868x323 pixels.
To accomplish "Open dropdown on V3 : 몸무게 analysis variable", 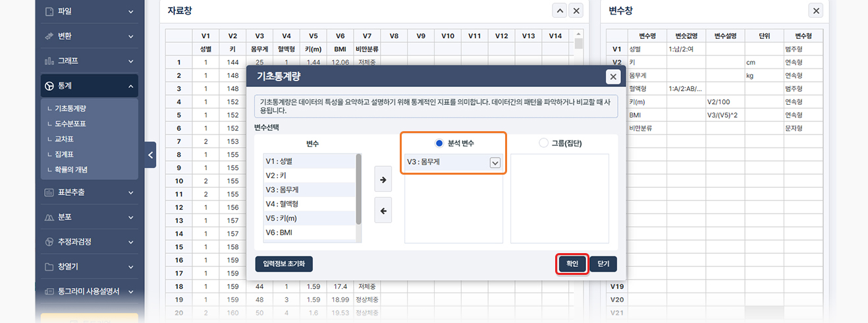I will point(495,163).
